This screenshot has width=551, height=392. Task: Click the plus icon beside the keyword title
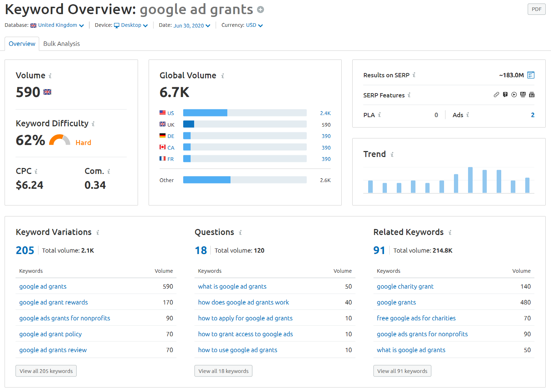[x=260, y=10]
